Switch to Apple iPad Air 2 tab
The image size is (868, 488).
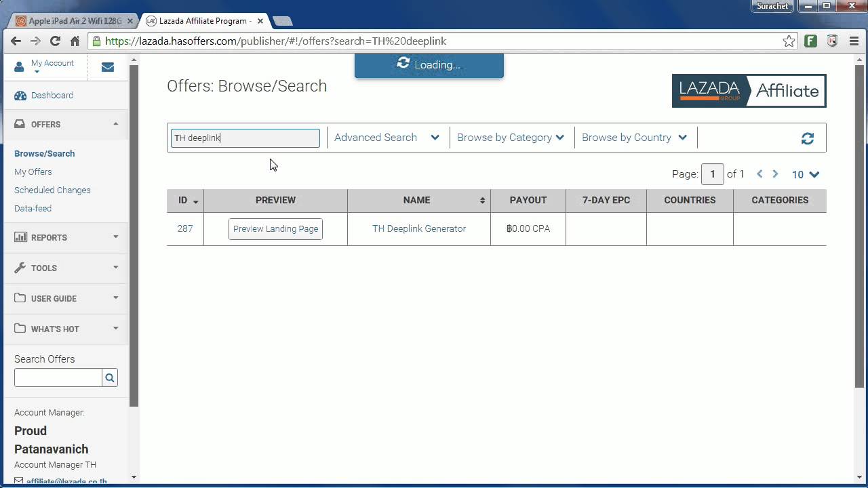[x=75, y=21]
